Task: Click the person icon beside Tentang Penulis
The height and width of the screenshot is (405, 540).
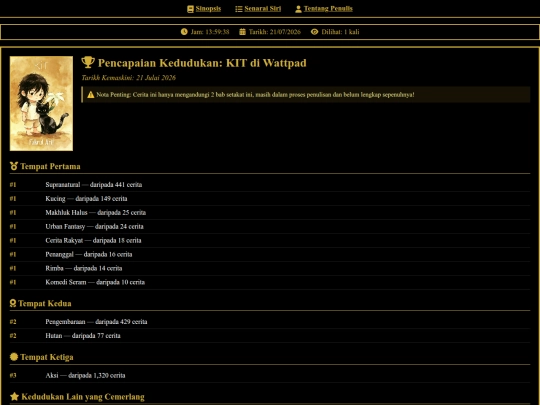Action: pyautogui.click(x=298, y=9)
